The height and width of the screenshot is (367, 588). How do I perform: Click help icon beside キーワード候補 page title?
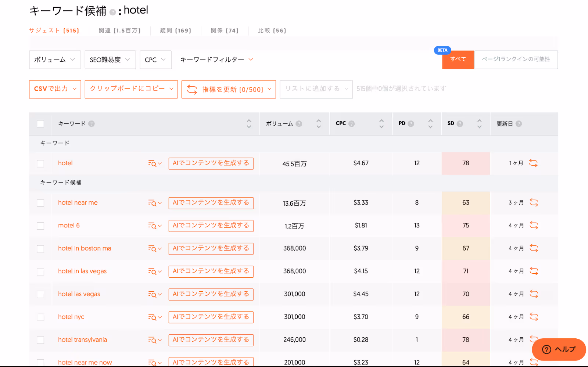tap(113, 12)
